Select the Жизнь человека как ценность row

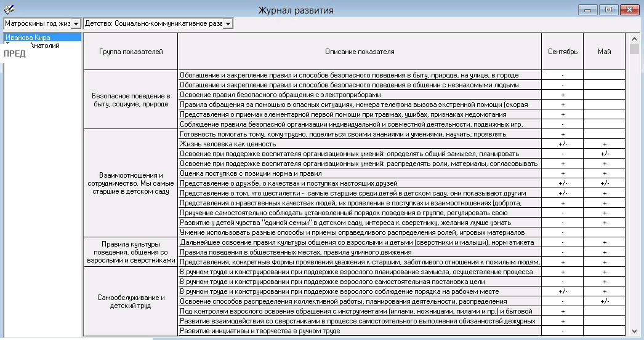pyautogui.click(x=360, y=144)
